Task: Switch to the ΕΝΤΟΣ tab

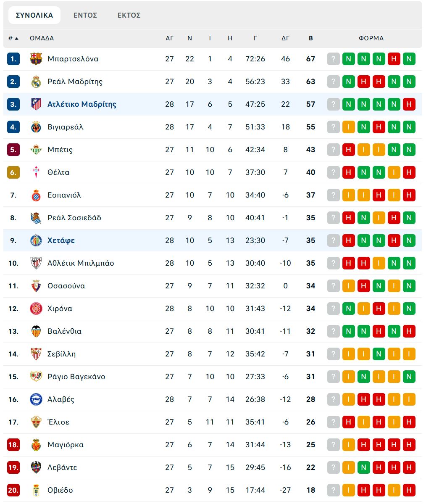Action: [x=85, y=15]
